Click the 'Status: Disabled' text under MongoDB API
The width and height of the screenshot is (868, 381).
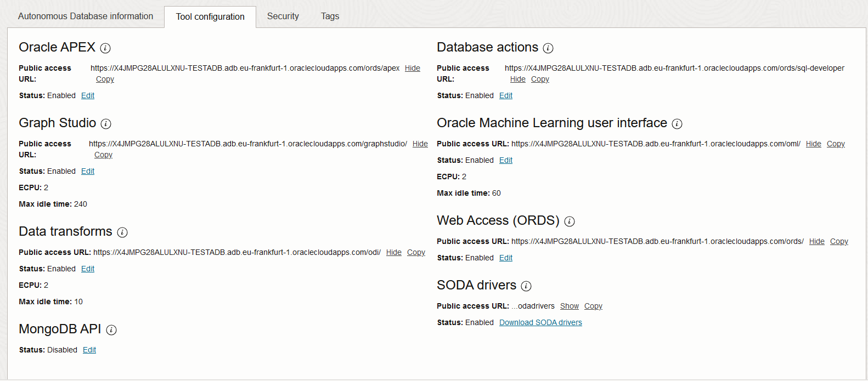click(48, 350)
